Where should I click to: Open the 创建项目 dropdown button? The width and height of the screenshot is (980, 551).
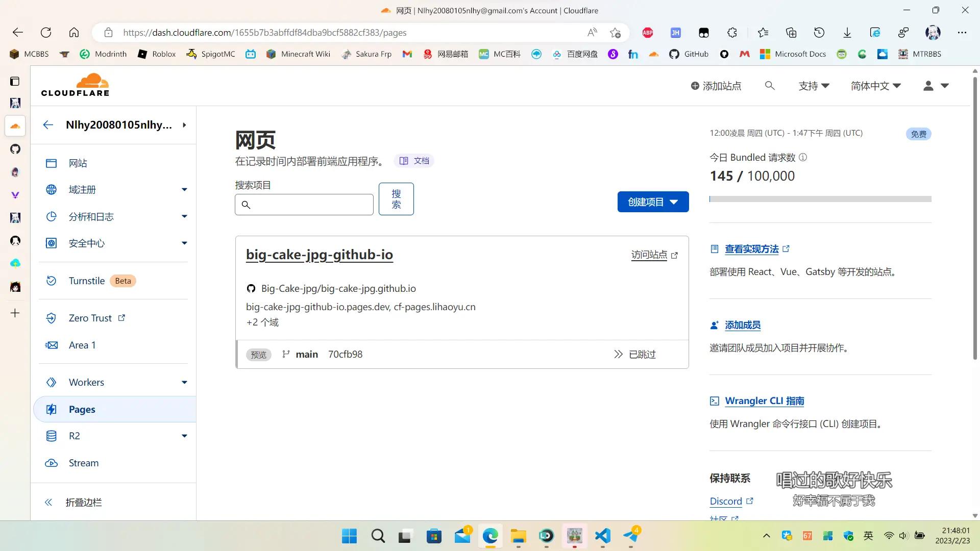[x=653, y=202]
